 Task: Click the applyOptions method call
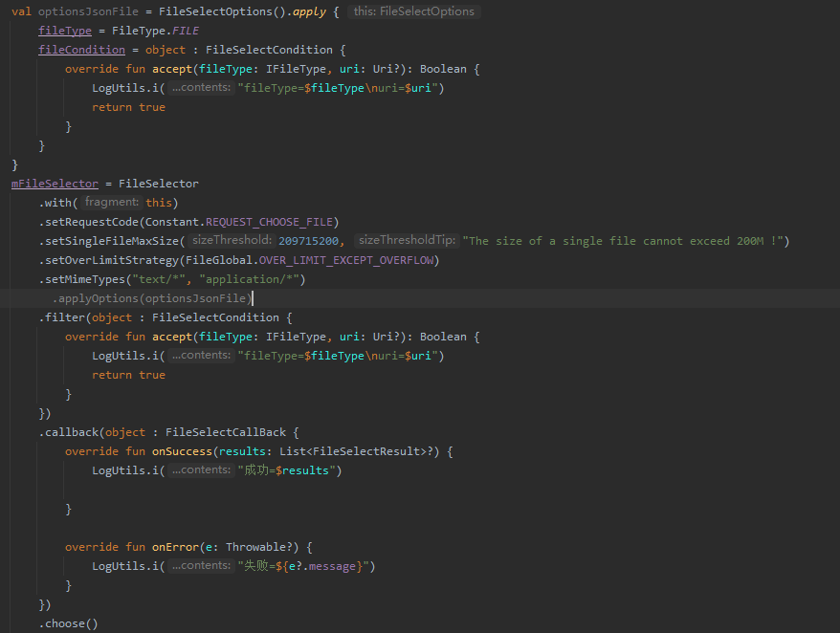tap(101, 297)
